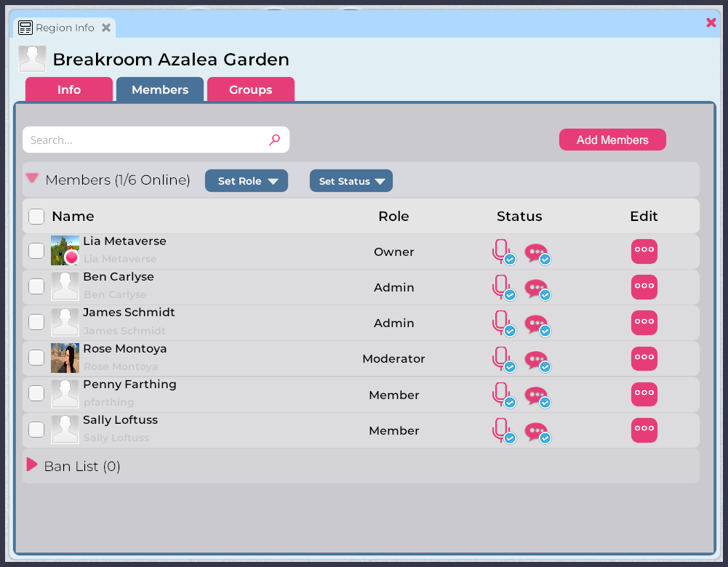
Task: Click the search magnifier icon
Action: (274, 139)
